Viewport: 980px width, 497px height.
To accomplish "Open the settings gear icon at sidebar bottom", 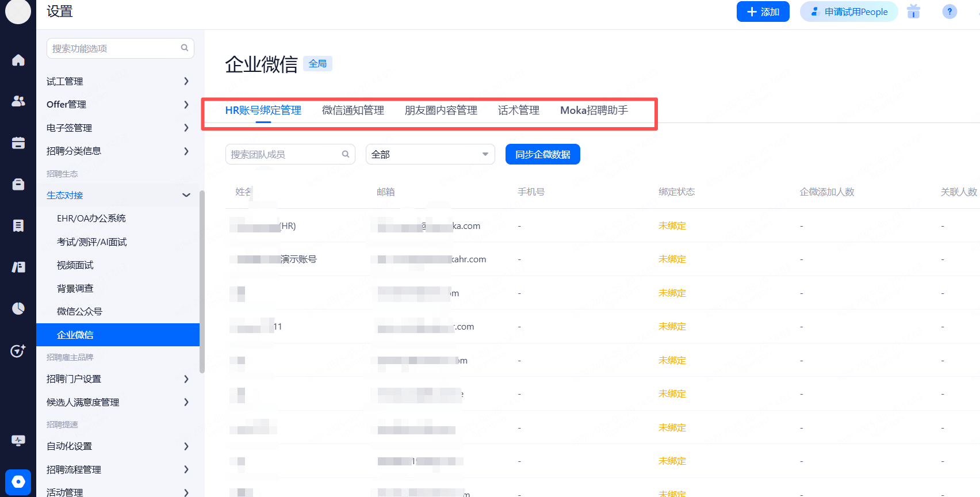I will pyautogui.click(x=18, y=481).
